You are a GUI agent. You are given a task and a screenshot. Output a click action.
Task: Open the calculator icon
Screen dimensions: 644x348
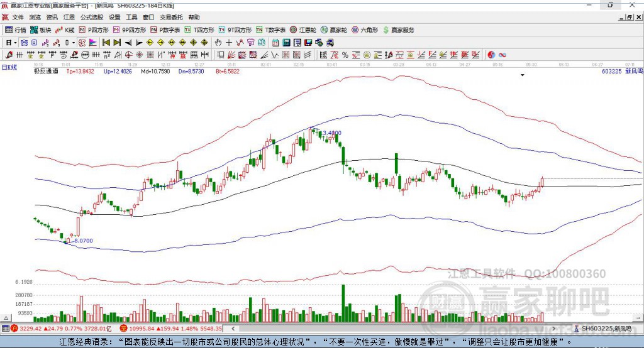tap(286, 42)
